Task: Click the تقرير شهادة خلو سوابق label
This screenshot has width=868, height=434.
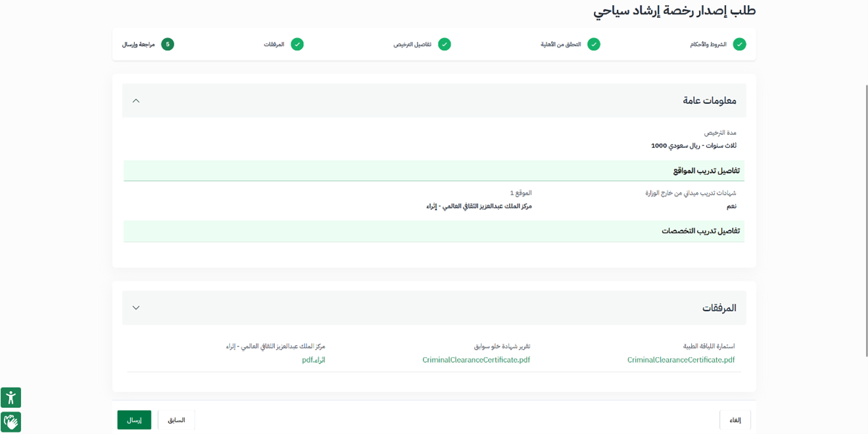Action: click(x=502, y=346)
